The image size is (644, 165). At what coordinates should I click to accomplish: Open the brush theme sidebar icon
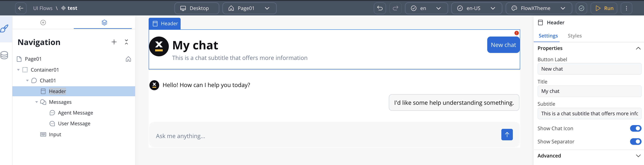coord(5,29)
